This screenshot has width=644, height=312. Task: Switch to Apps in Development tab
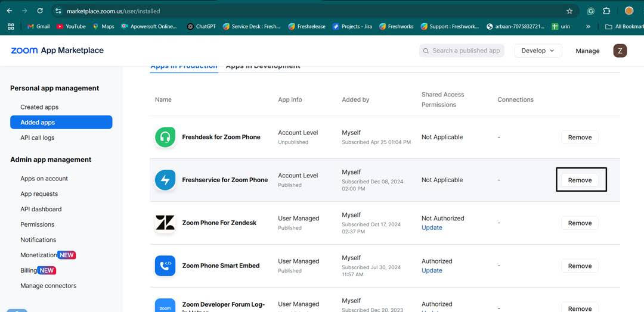point(263,67)
